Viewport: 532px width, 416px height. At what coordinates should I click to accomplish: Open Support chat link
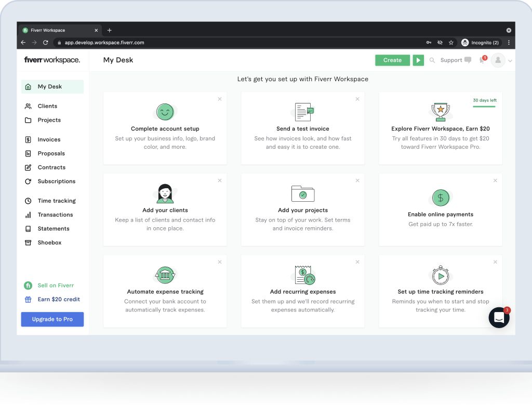pos(456,60)
